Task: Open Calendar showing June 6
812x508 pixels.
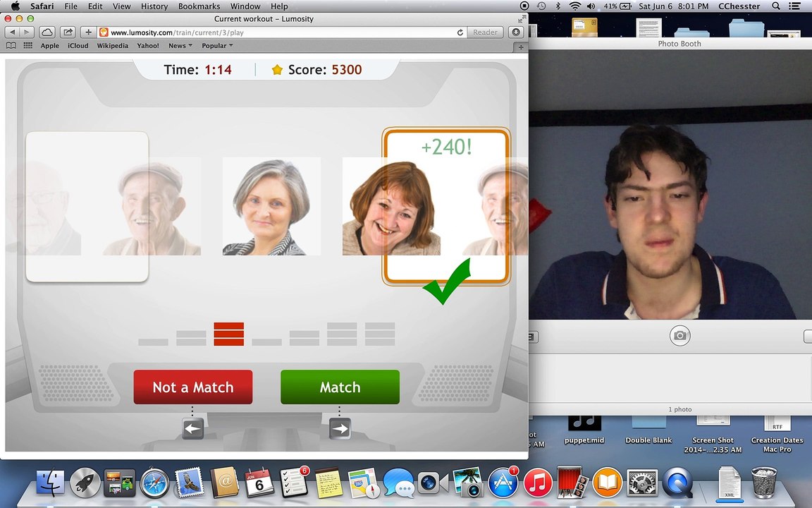Action: [x=259, y=483]
